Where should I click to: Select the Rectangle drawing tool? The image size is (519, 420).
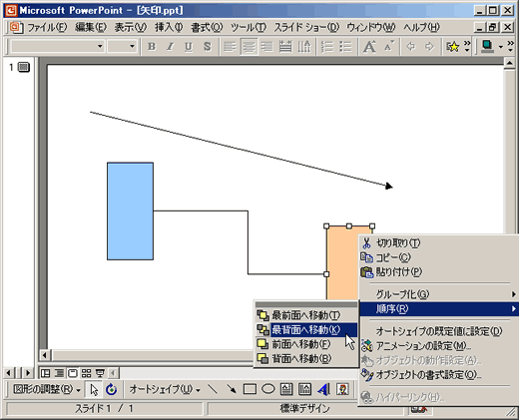tap(250, 389)
